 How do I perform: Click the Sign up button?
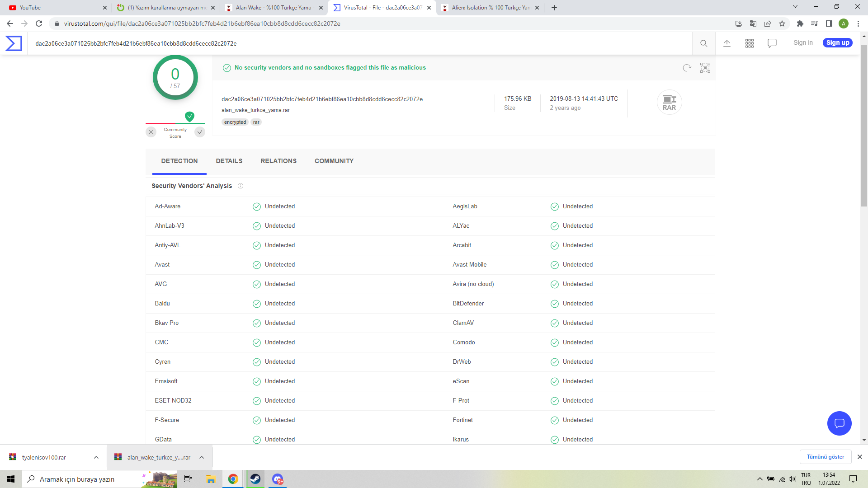click(838, 42)
